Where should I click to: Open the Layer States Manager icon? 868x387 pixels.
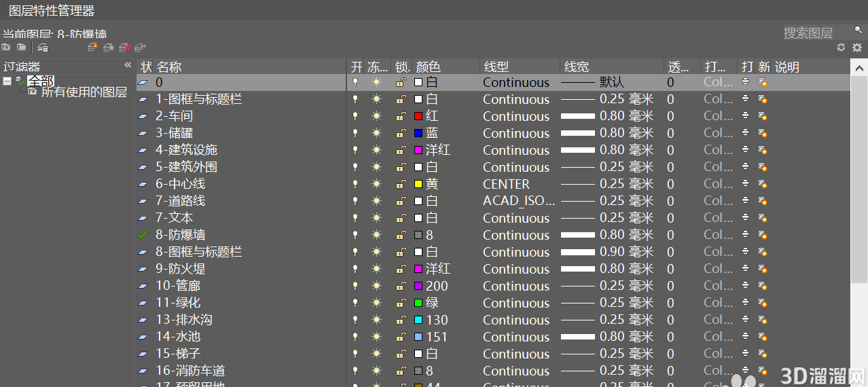tap(43, 48)
